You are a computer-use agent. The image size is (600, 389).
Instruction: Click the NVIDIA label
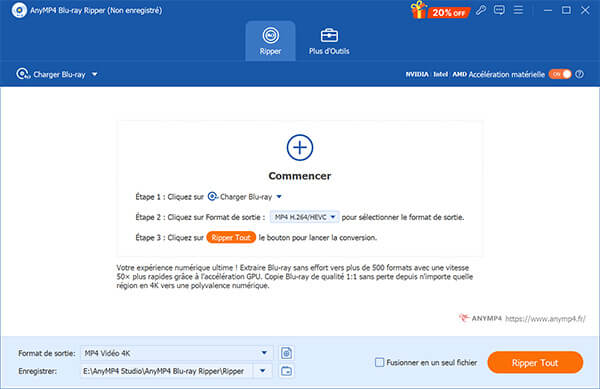(417, 74)
